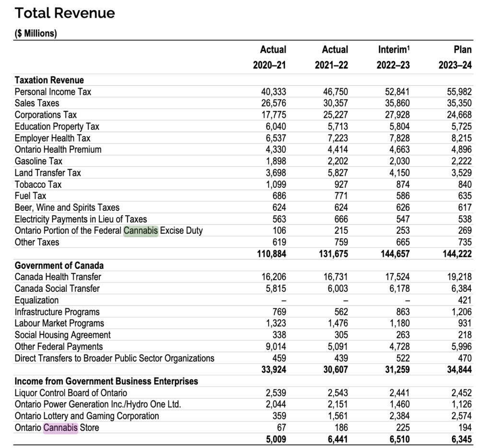491x448 pixels.
Task: Select Personal Income Tax value 40,333
Action: (x=274, y=92)
